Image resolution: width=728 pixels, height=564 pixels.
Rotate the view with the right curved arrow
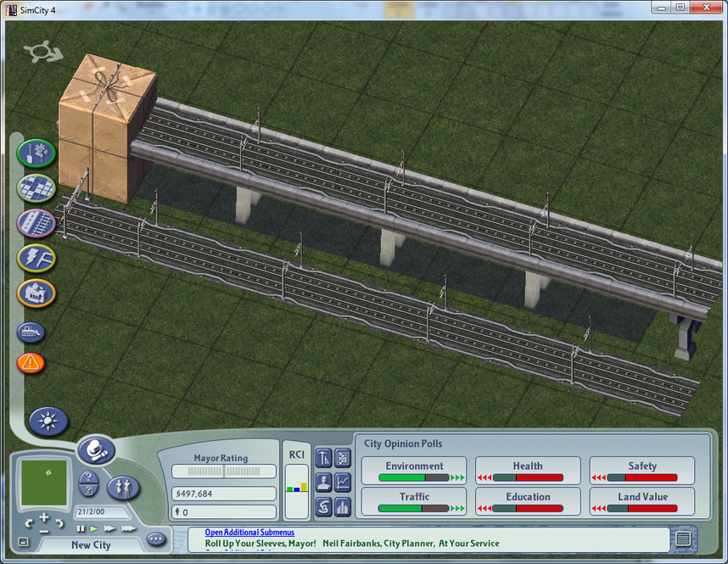pos(59,523)
